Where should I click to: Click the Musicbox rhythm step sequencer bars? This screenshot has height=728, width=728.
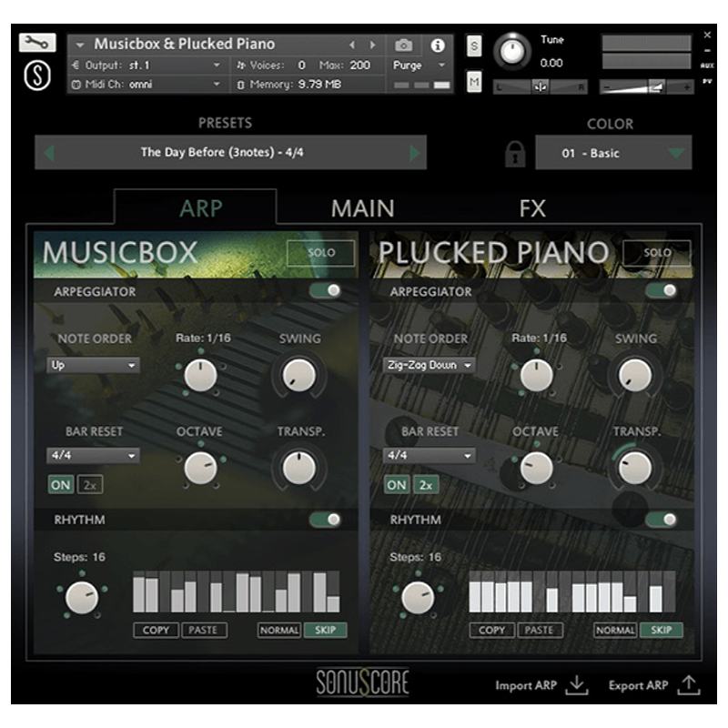(x=237, y=592)
